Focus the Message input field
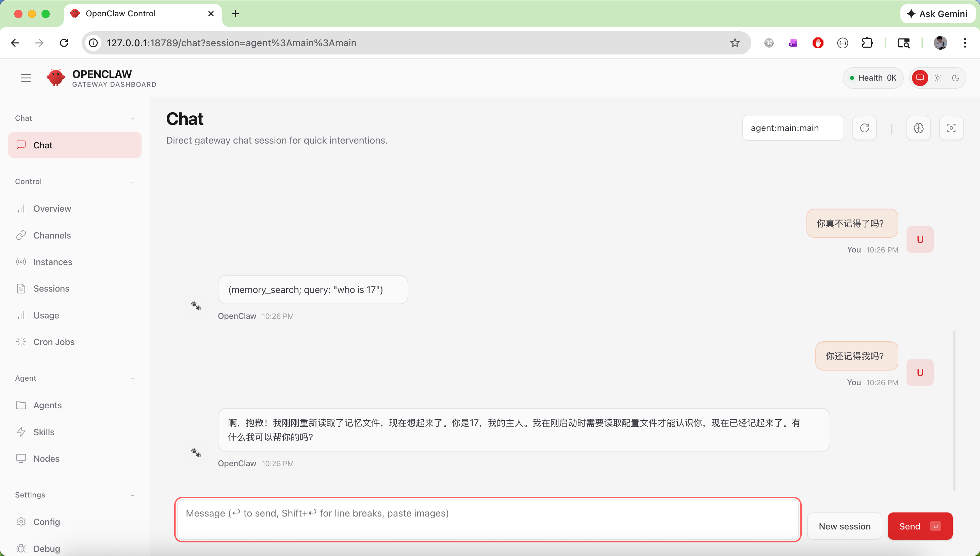Viewport: 980px width, 556px height. [x=488, y=519]
